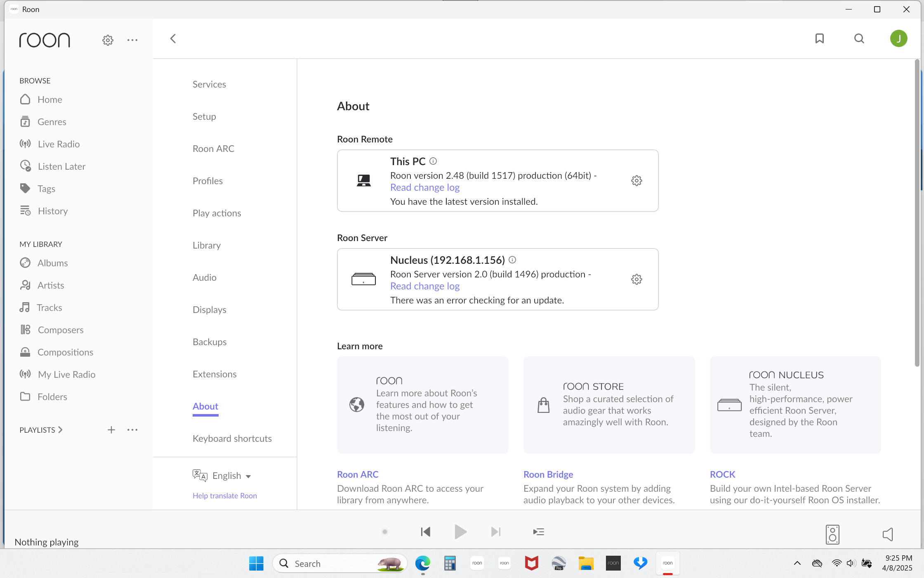This screenshot has height=578, width=924.
Task: Skip to previous track
Action: [x=426, y=532]
